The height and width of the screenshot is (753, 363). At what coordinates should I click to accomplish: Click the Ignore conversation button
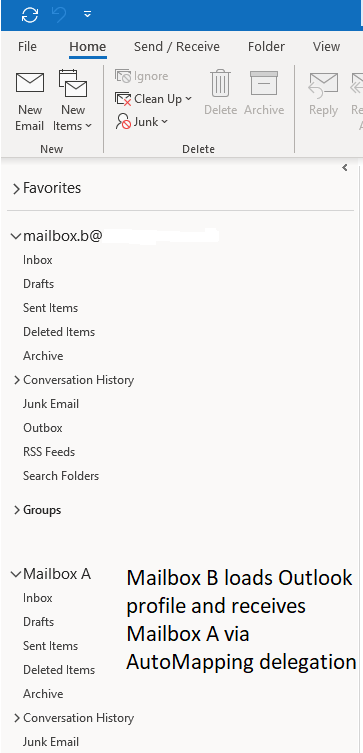pos(142,76)
